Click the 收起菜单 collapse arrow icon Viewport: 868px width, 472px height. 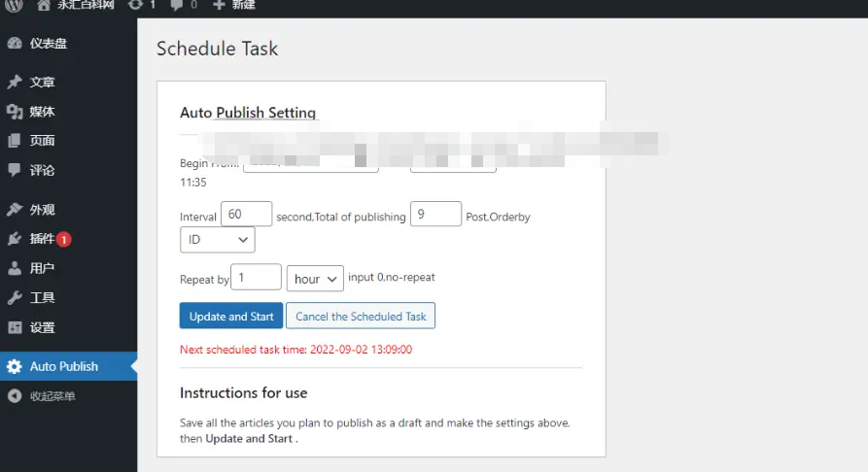15,396
